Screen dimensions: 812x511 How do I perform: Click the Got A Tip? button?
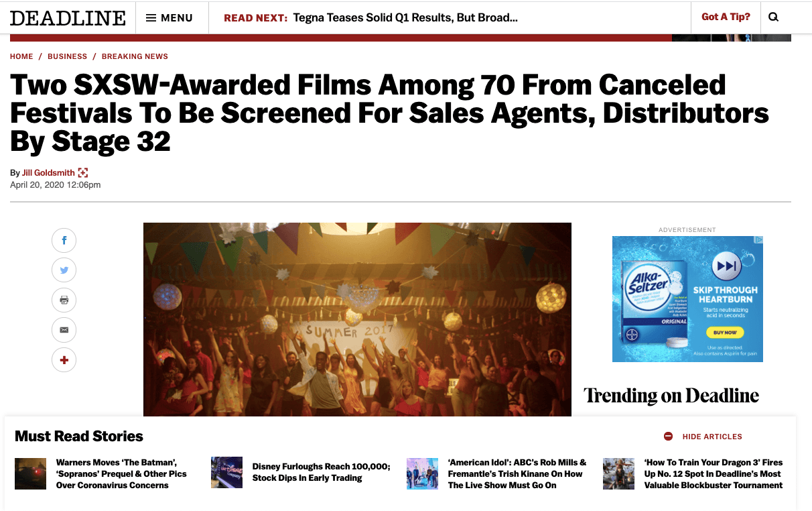(x=726, y=17)
